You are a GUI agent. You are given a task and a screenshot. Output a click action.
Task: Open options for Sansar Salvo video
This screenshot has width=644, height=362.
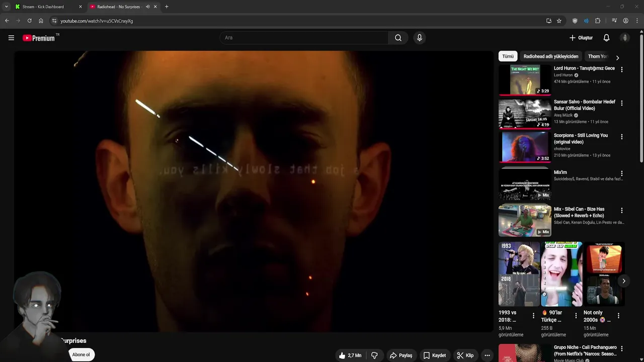tap(621, 103)
